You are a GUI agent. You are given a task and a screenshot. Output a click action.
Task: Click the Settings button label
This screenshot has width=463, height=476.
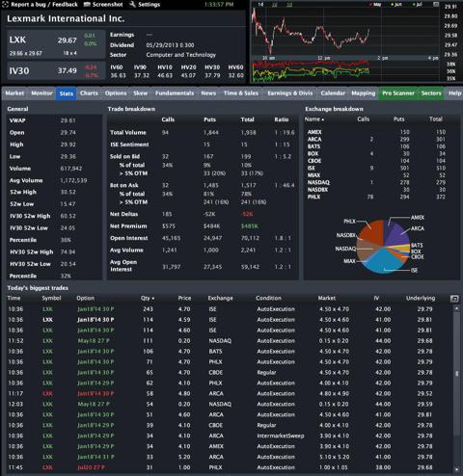pos(149,5)
